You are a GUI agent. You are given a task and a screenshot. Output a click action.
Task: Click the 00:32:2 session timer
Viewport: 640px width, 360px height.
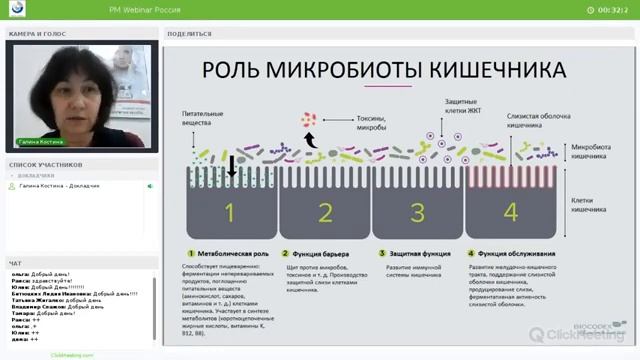(613, 10)
